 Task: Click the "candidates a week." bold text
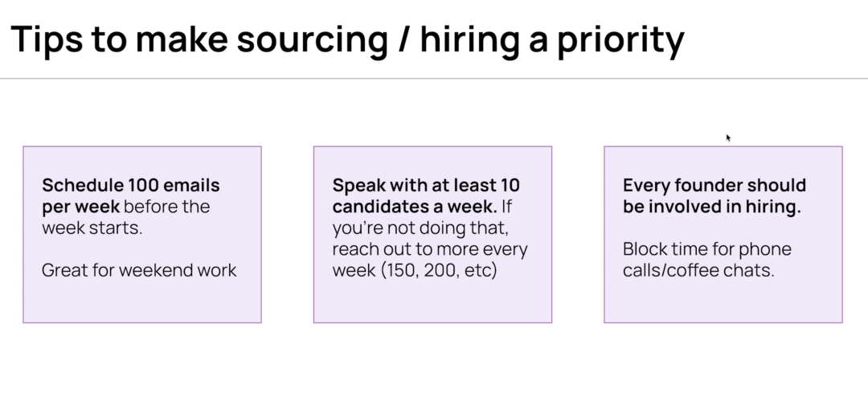(414, 207)
